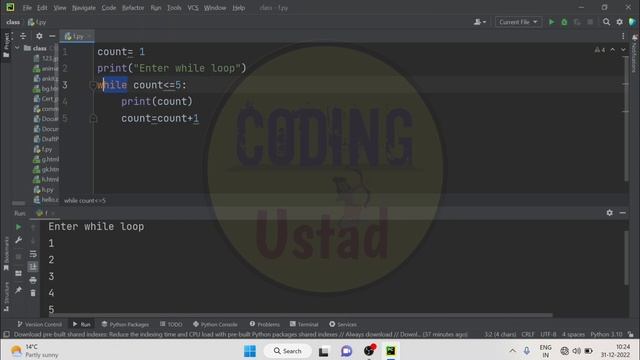The image size is (640, 360).
Task: Clear Run console with trash icon
Action: (x=33, y=293)
